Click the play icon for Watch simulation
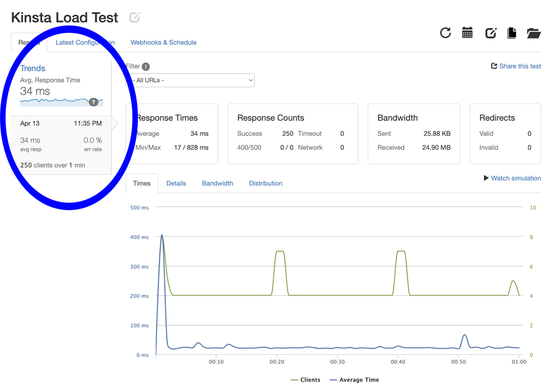560x392 pixels. click(x=486, y=178)
